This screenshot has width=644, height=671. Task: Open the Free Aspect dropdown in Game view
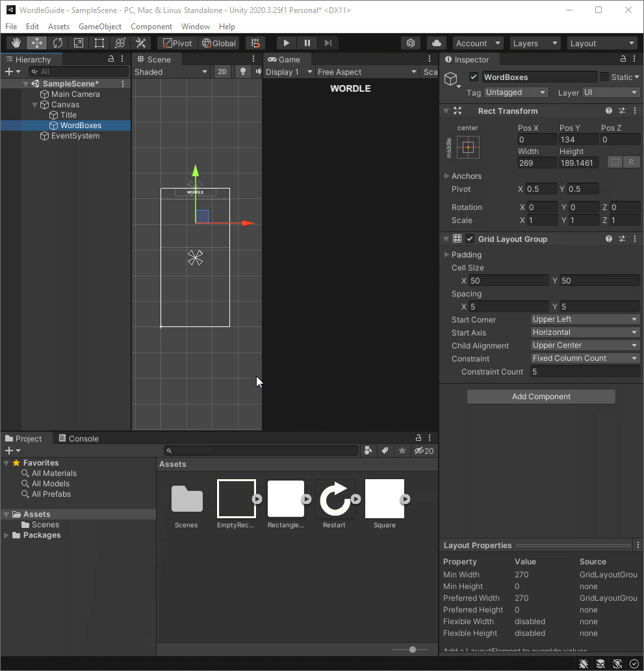tap(367, 72)
